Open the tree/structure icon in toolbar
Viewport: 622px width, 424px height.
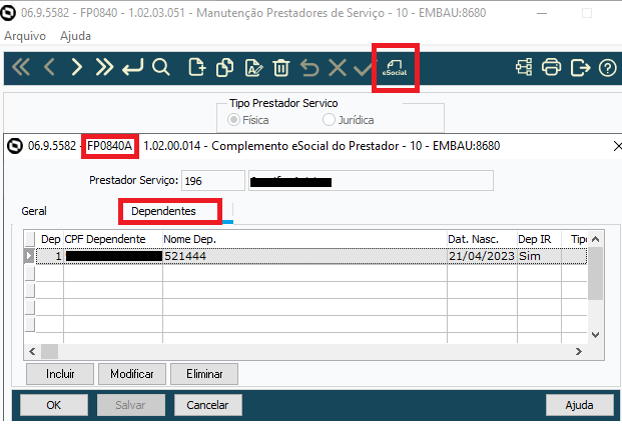(524, 67)
